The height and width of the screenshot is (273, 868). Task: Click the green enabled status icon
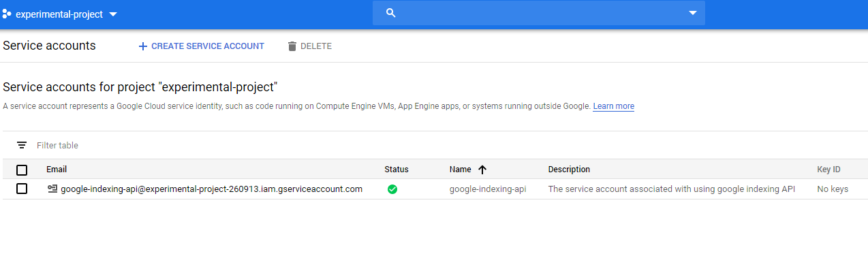(x=392, y=189)
